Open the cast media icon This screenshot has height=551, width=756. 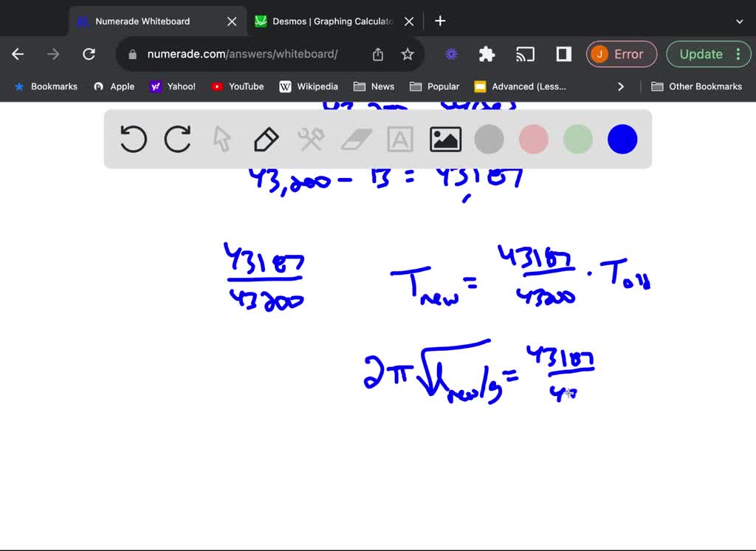(525, 54)
